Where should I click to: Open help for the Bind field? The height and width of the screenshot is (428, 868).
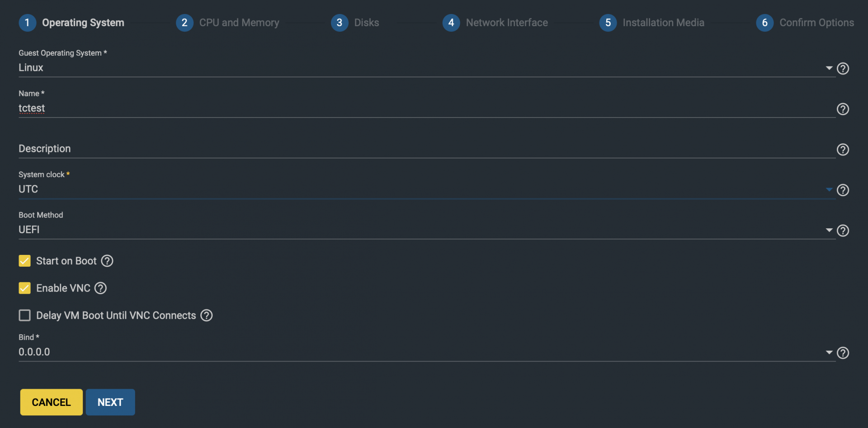[x=843, y=353]
